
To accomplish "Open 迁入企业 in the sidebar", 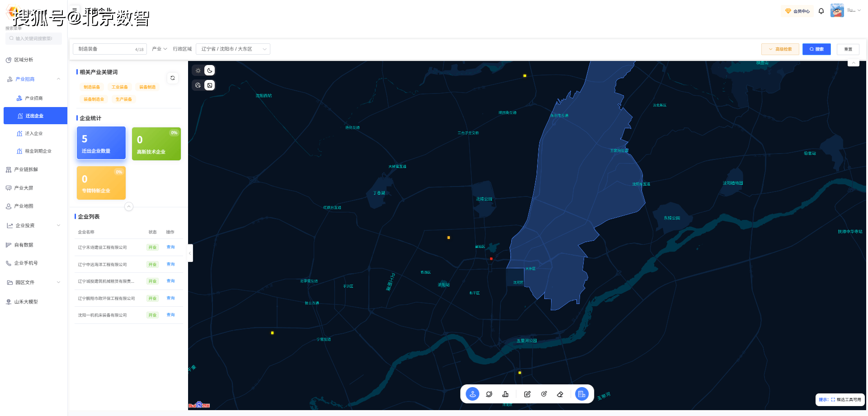I will (34, 134).
